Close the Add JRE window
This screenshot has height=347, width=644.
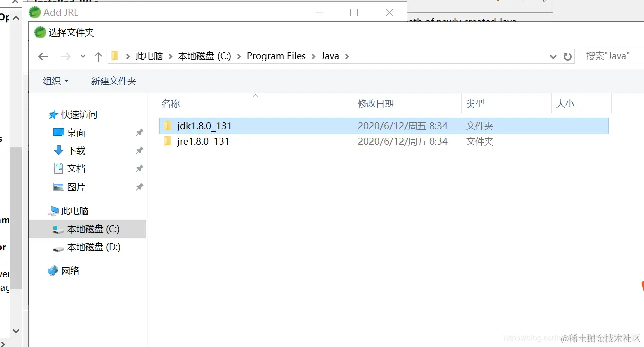(389, 12)
